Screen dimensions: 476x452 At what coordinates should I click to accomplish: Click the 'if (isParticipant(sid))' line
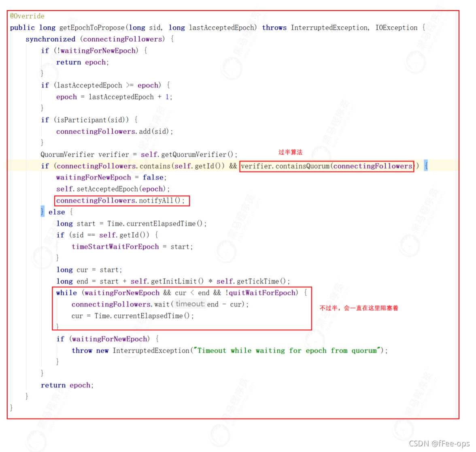[x=85, y=120]
